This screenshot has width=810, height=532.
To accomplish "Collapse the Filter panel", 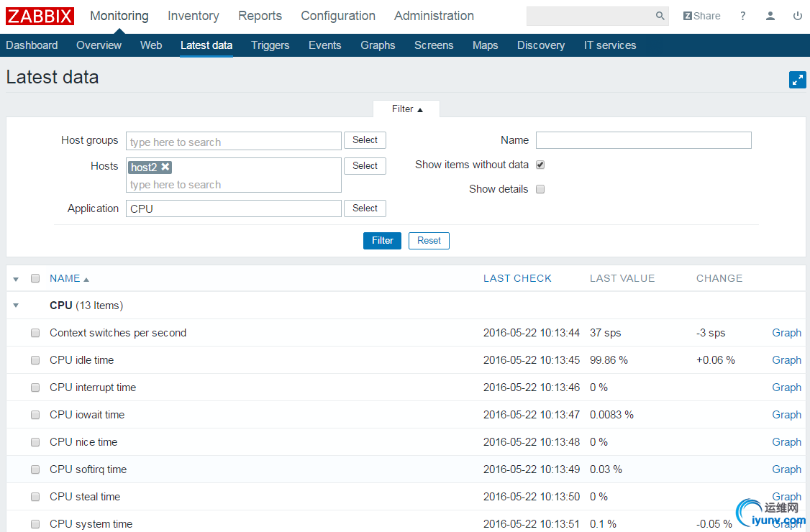I will [x=406, y=109].
